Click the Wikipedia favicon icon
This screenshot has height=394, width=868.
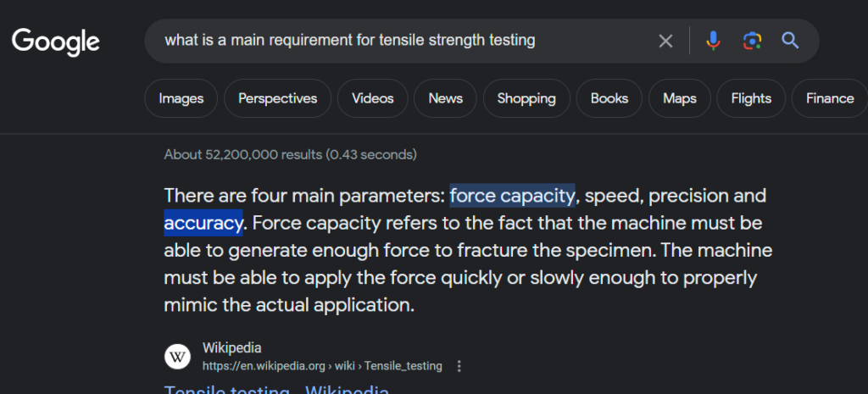[177, 357]
